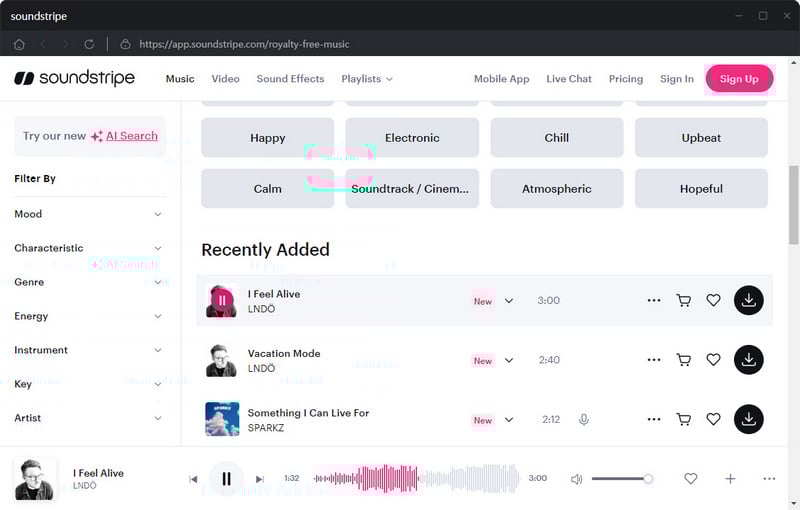Favorite I Feel Alive in track list

pos(713,300)
